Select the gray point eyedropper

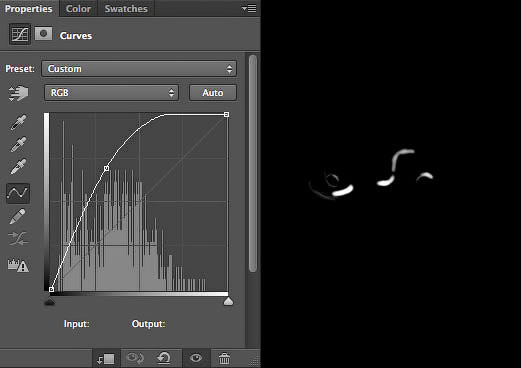[18, 144]
